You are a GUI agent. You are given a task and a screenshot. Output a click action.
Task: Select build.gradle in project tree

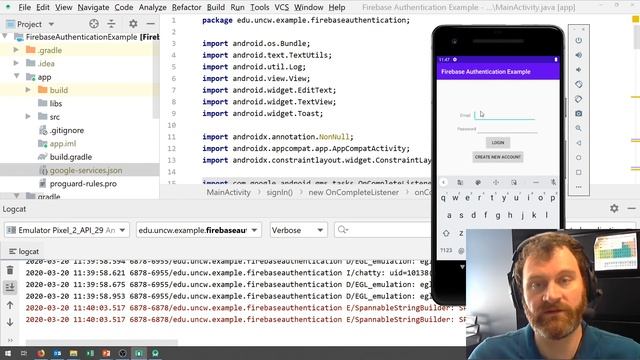tap(71, 157)
